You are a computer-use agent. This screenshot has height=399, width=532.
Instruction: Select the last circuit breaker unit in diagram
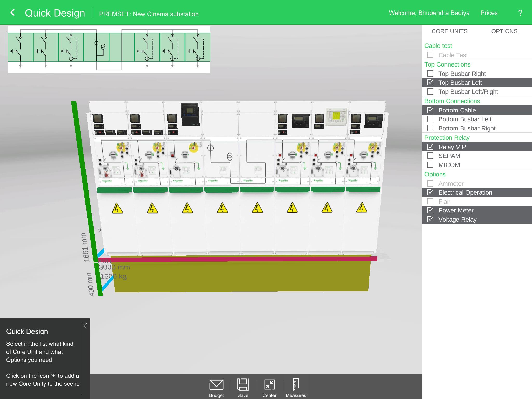pyautogui.click(x=198, y=47)
